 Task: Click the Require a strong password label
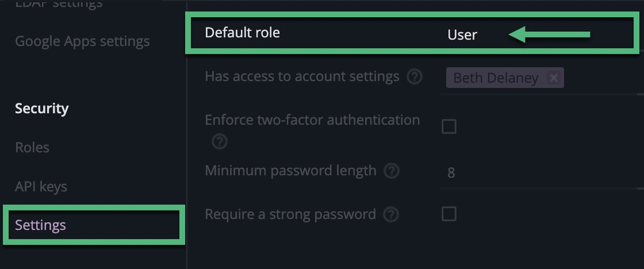point(290,214)
